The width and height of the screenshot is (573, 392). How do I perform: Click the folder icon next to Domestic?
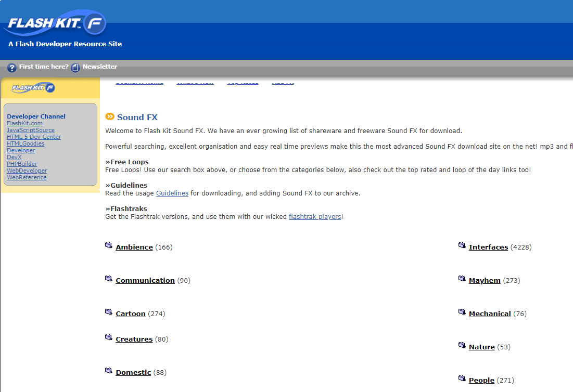pyautogui.click(x=109, y=370)
